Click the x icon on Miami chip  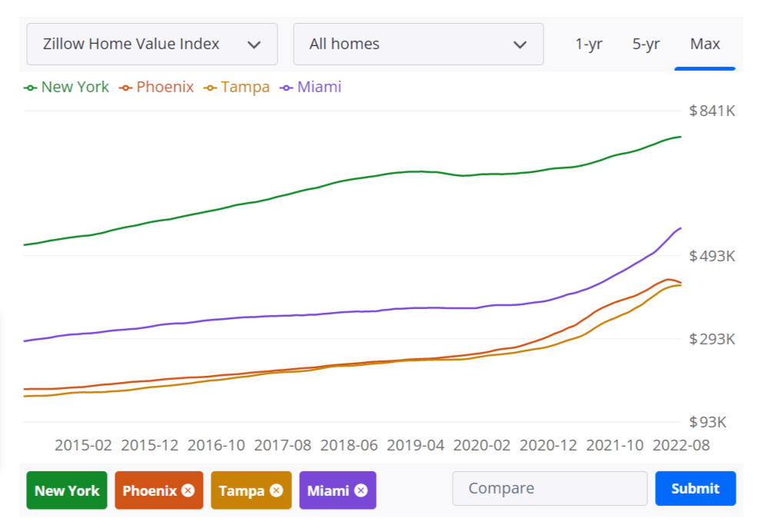[x=361, y=490]
